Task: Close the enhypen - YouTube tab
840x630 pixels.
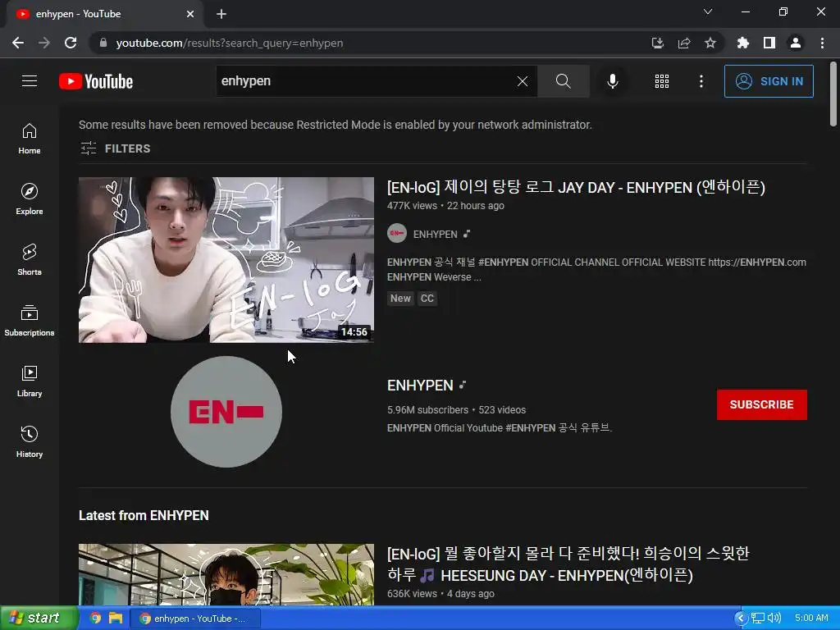Action: pyautogui.click(x=190, y=14)
